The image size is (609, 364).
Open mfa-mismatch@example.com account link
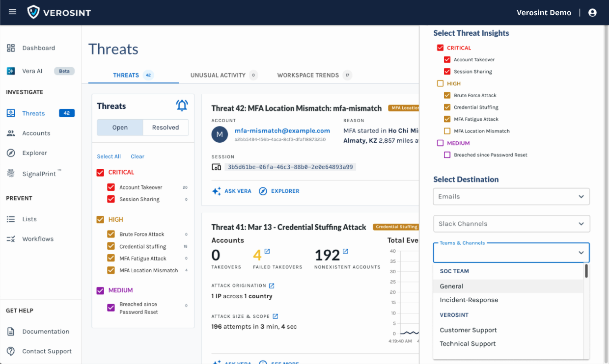click(x=282, y=131)
